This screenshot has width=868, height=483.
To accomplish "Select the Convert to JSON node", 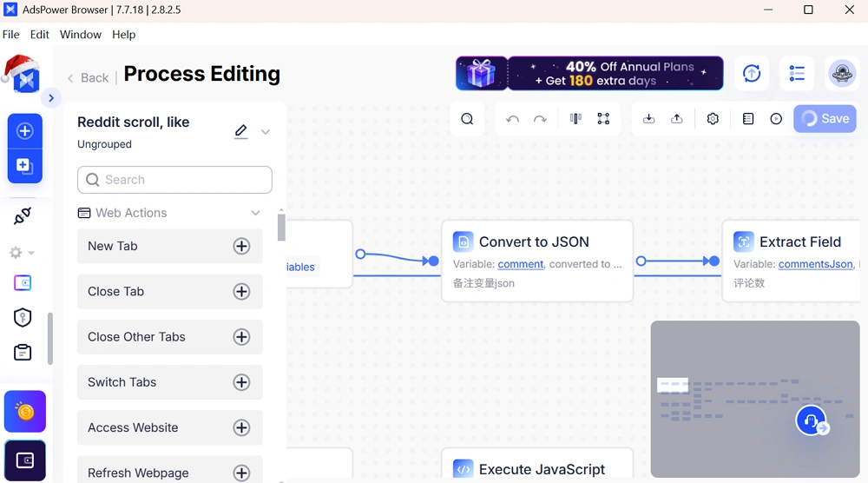I will tap(537, 261).
